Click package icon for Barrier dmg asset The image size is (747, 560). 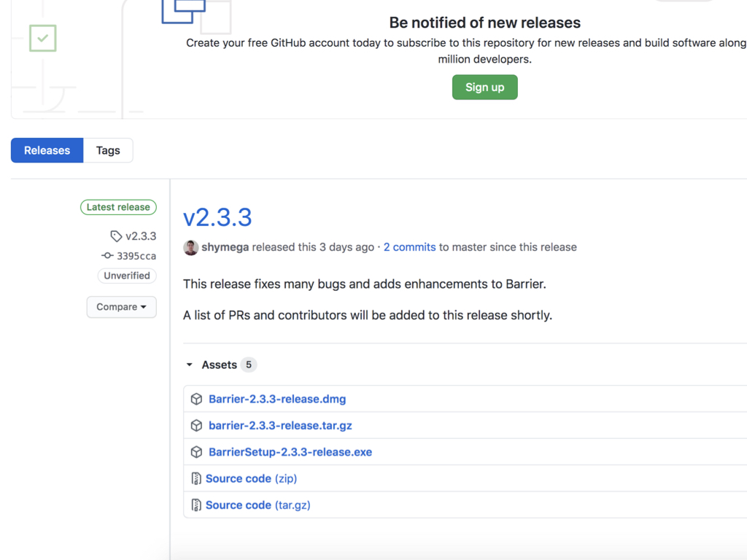pyautogui.click(x=196, y=399)
